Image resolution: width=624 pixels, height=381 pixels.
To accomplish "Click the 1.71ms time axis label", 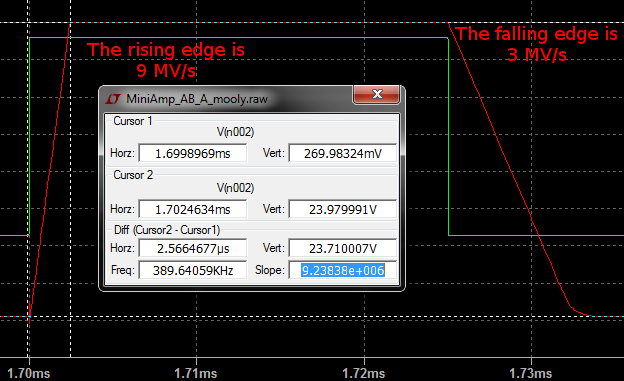I will [x=195, y=373].
